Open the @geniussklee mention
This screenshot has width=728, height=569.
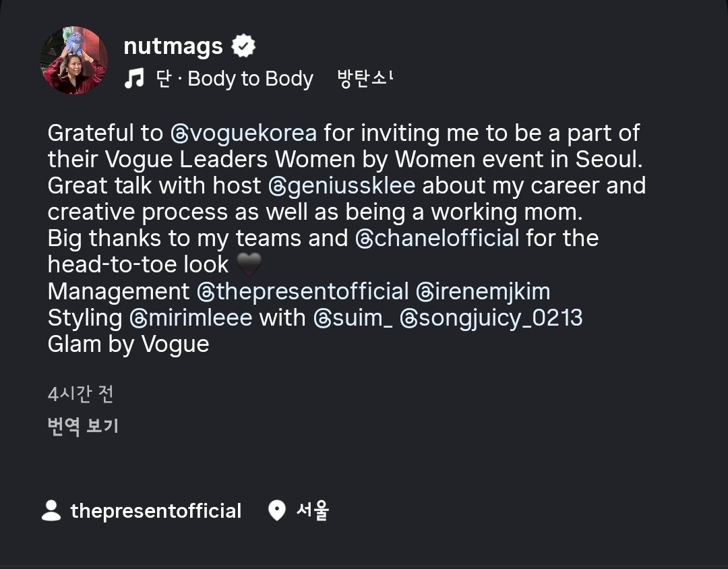pyautogui.click(x=341, y=185)
